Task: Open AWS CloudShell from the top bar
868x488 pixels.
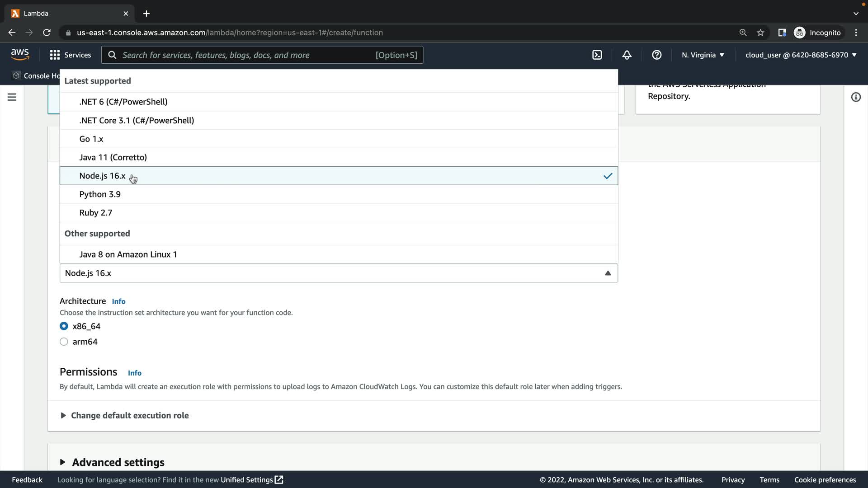Action: click(597, 55)
